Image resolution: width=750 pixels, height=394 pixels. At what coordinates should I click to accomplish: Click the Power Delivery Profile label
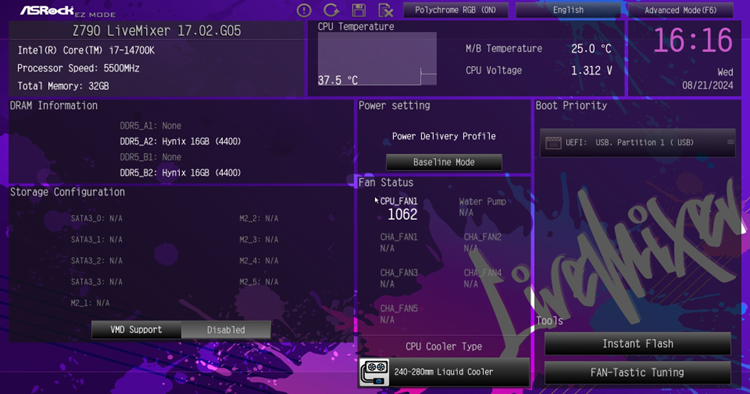coord(444,136)
